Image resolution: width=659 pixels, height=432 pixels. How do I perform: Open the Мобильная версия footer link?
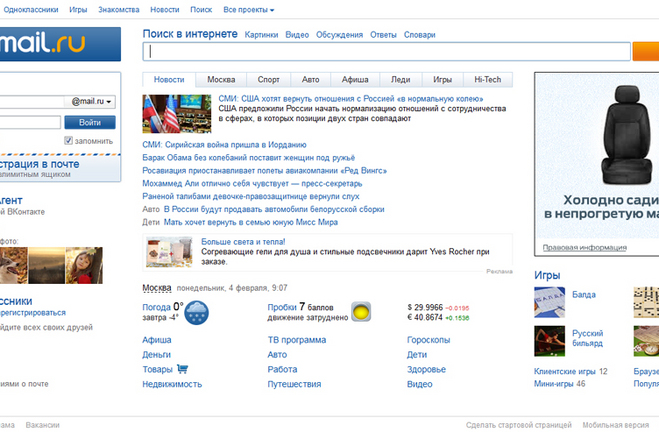click(616, 425)
